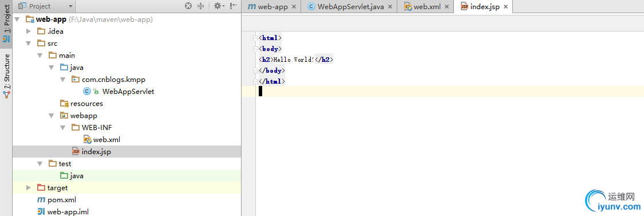This screenshot has height=216, width=644.
Task: Click the com.cnblogs.kmpp package icon
Action: click(x=76, y=80)
